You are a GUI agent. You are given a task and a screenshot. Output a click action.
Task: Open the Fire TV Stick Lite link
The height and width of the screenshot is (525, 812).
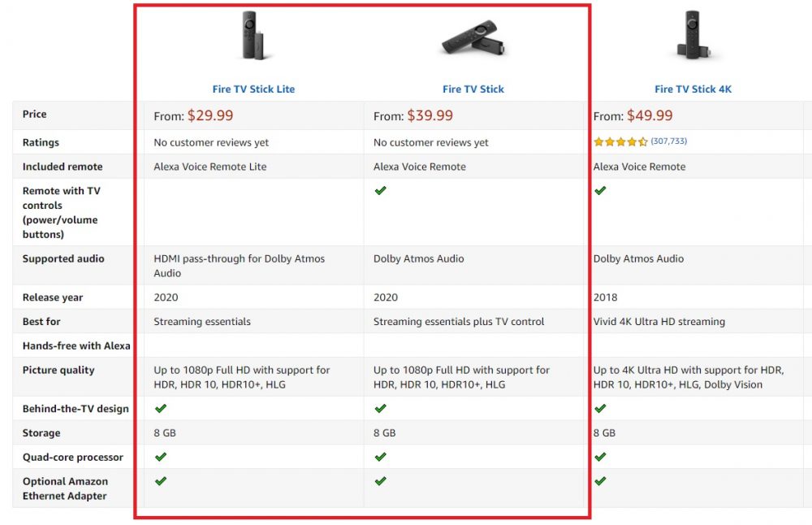point(253,89)
